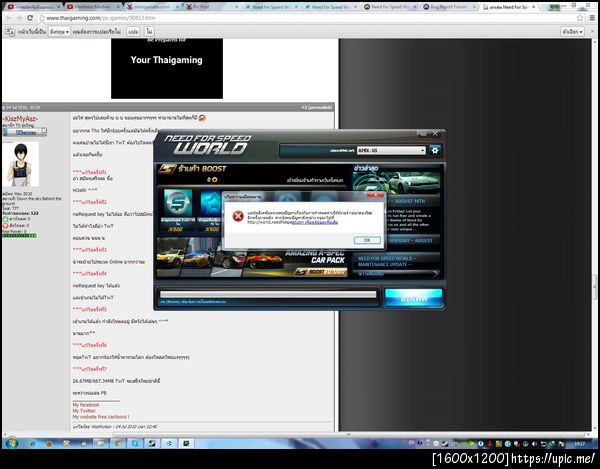Open Skype from the taskbar
This screenshot has height=469, width=600.
(x=135, y=443)
